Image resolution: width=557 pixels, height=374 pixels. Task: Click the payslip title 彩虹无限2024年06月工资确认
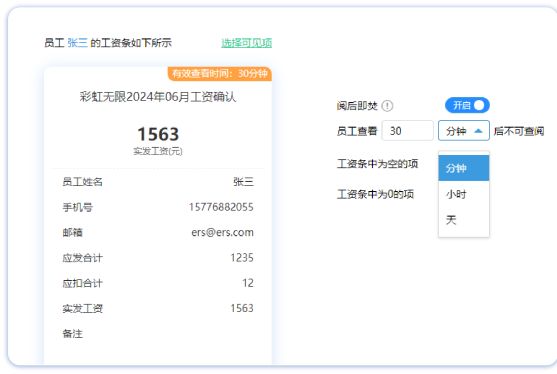158,97
